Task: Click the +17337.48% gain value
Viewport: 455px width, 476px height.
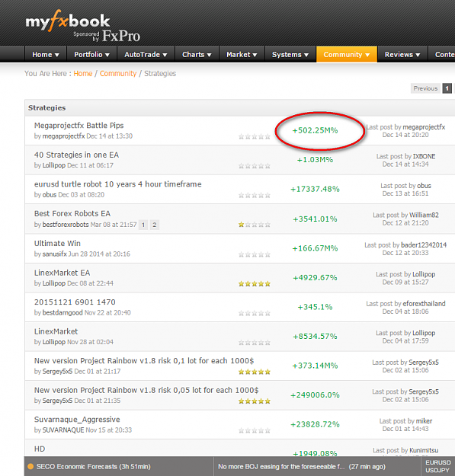Action: point(315,189)
